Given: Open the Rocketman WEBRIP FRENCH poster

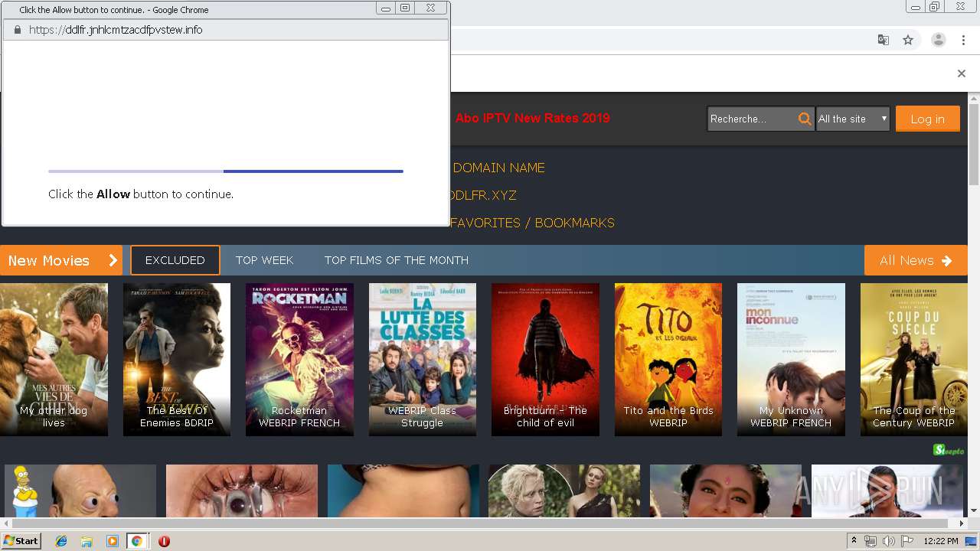Looking at the screenshot, I should (299, 360).
